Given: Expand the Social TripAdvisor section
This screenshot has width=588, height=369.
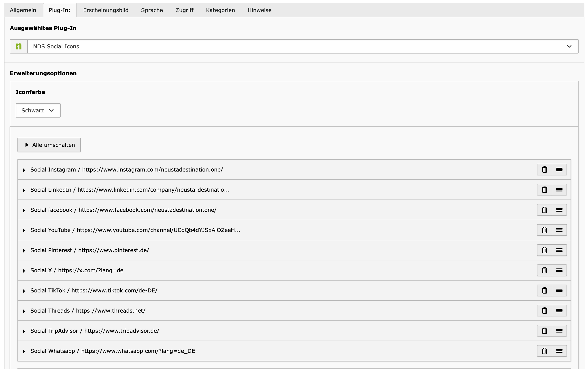Looking at the screenshot, I should click(x=24, y=331).
